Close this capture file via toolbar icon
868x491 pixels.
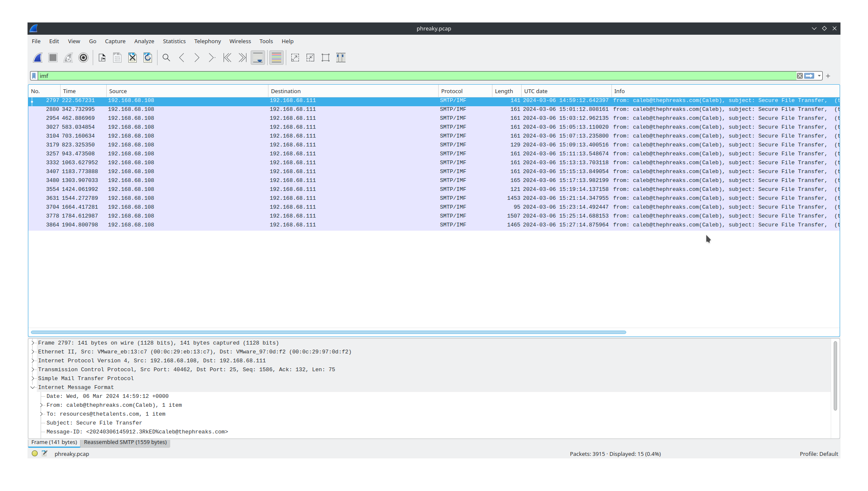click(x=133, y=58)
